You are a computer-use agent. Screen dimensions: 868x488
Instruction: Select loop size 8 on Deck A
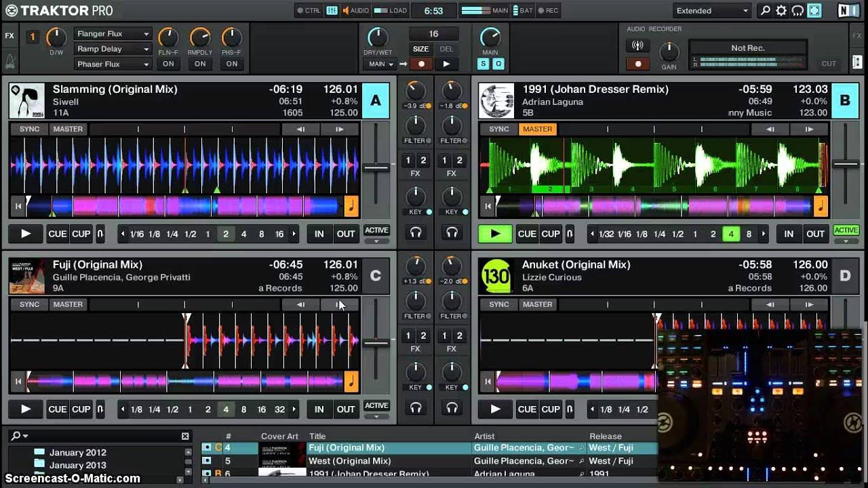[261, 234]
